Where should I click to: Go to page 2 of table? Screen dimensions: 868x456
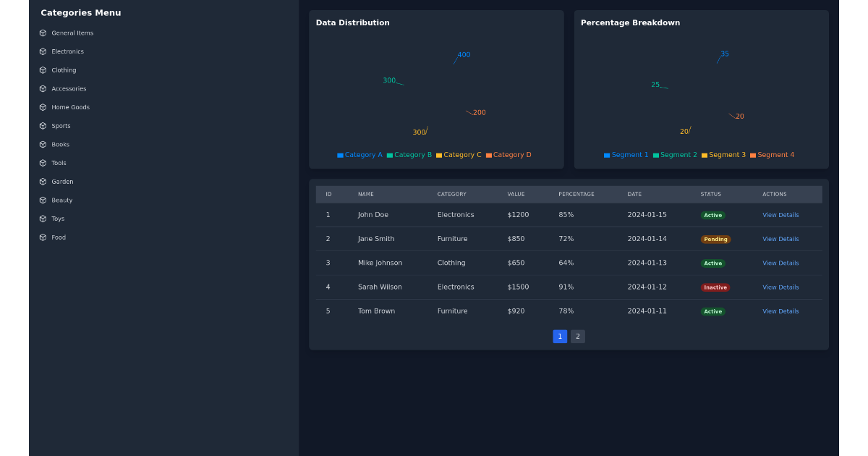(577, 337)
